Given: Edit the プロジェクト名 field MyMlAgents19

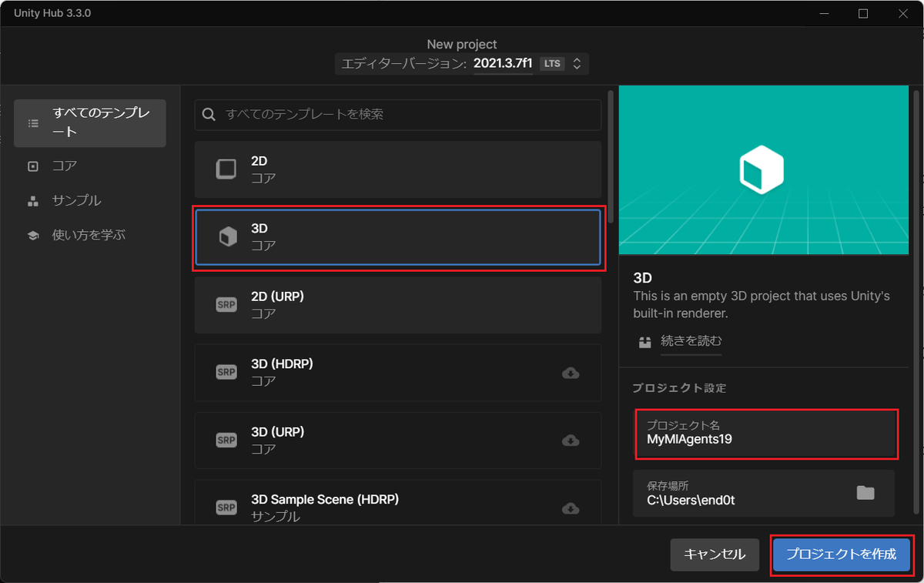Looking at the screenshot, I should tap(766, 434).
